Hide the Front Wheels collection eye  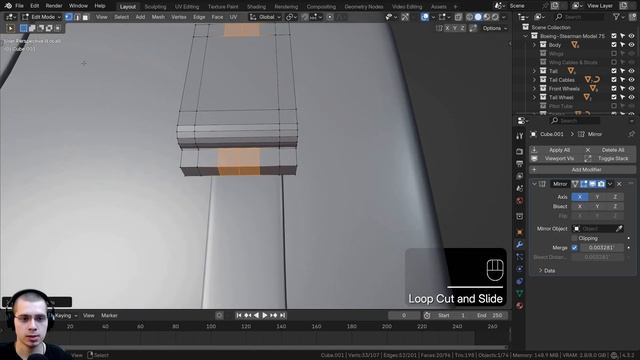pos(631,89)
